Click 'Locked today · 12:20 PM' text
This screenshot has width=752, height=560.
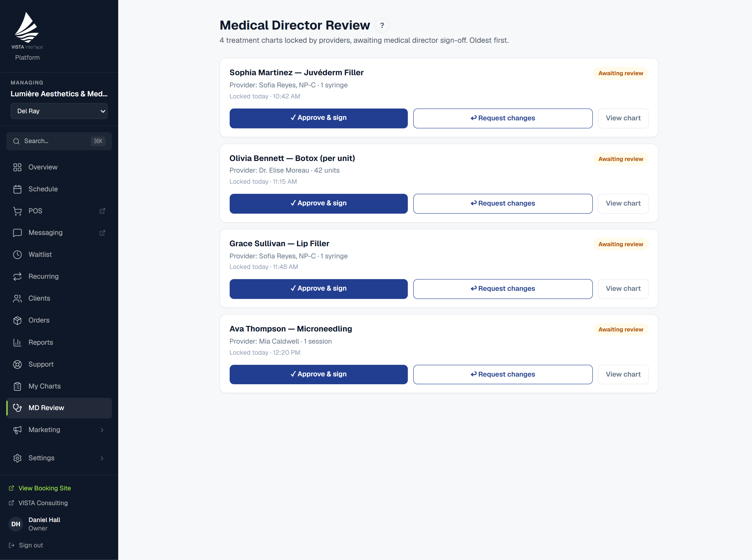tap(265, 353)
